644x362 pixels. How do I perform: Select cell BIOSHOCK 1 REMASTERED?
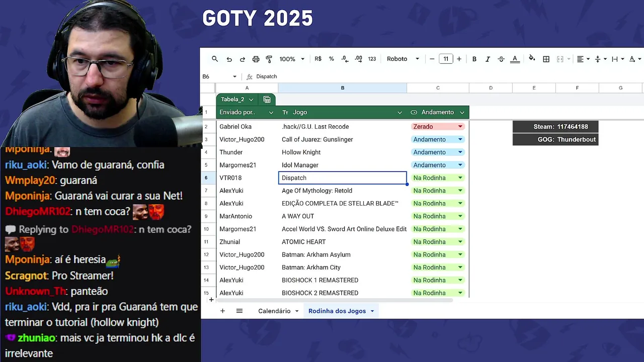[x=342, y=280]
